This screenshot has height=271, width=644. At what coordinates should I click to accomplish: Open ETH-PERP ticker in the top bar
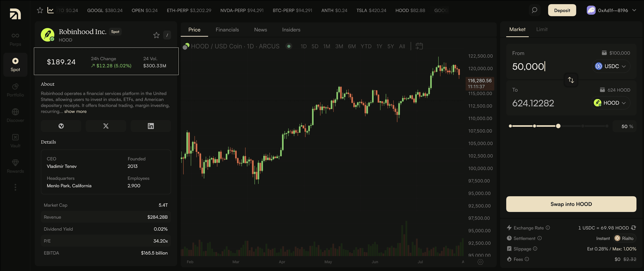click(189, 11)
